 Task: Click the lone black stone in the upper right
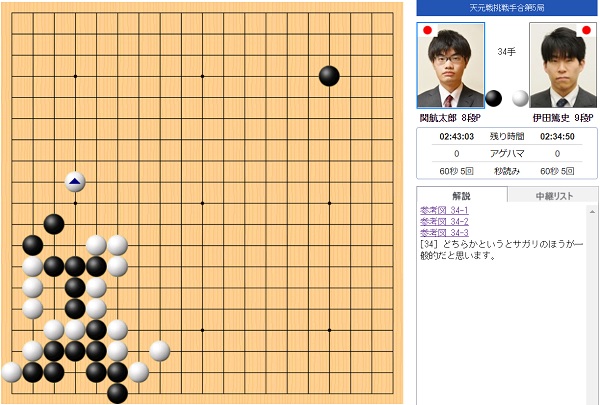[329, 76]
